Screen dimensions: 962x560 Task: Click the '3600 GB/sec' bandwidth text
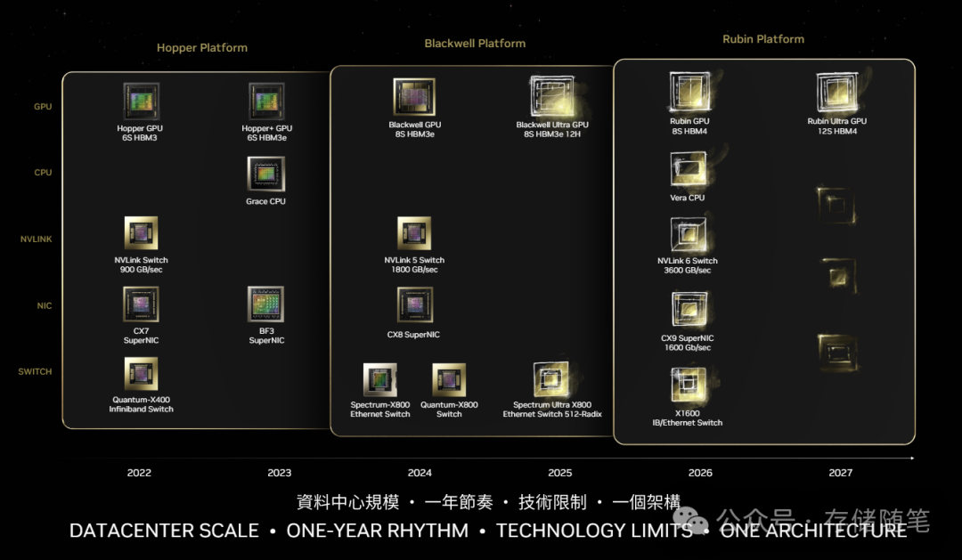point(687,271)
